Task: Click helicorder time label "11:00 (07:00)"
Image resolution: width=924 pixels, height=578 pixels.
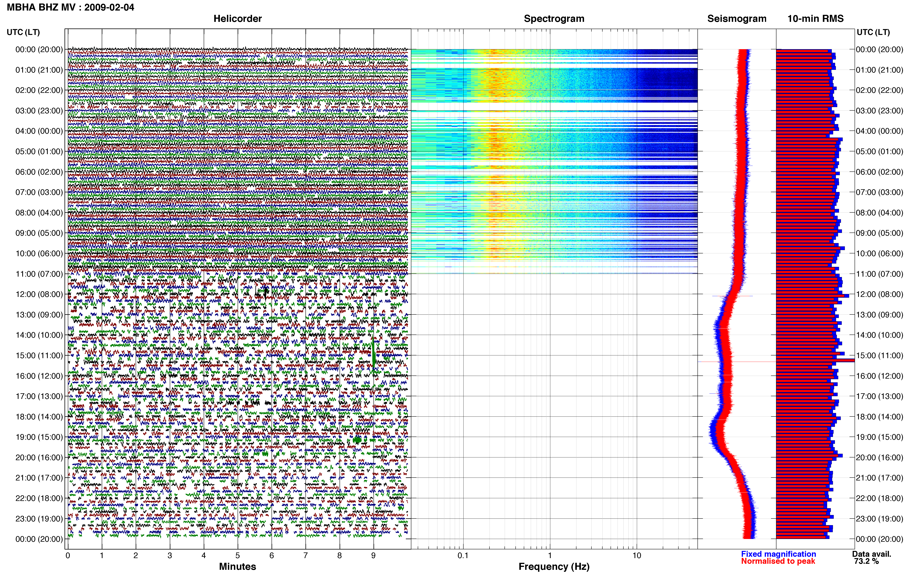Action: coord(39,274)
